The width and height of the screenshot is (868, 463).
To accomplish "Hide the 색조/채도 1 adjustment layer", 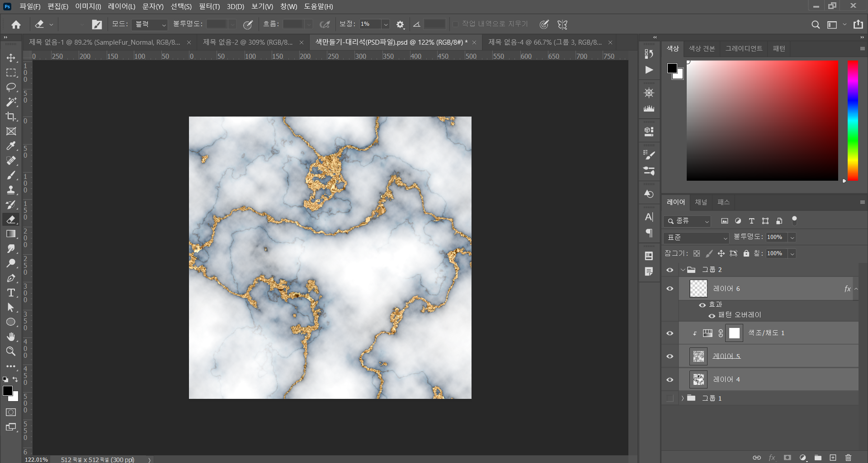I will tap(670, 333).
